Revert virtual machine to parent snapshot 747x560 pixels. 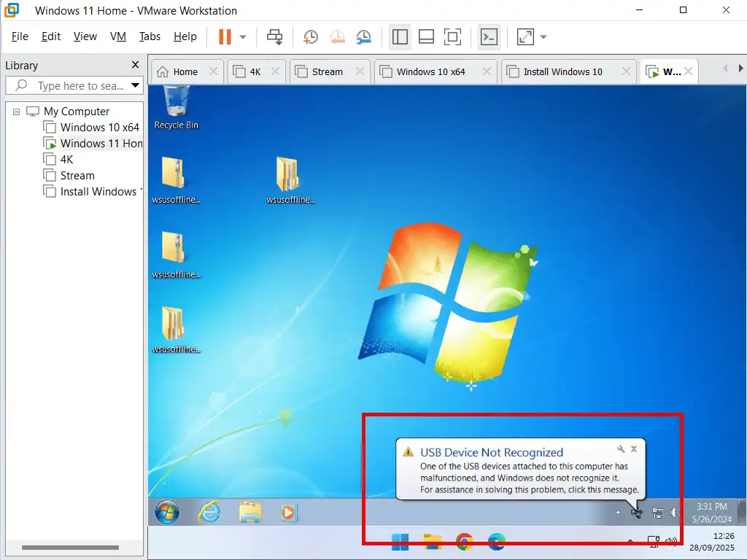[337, 36]
